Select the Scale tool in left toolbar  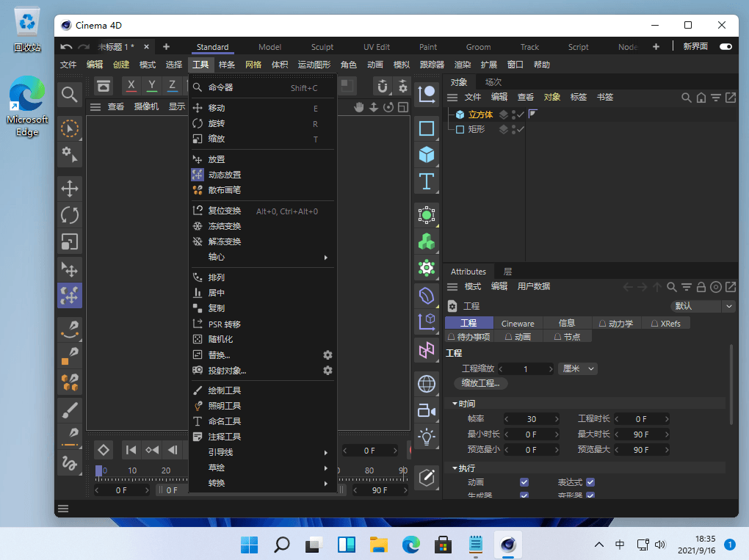(70, 242)
